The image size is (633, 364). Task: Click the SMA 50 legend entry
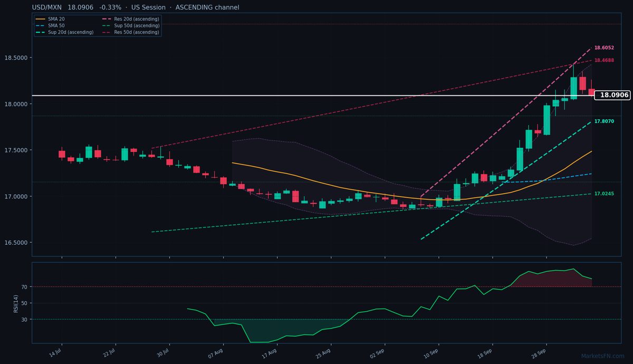coord(51,25)
